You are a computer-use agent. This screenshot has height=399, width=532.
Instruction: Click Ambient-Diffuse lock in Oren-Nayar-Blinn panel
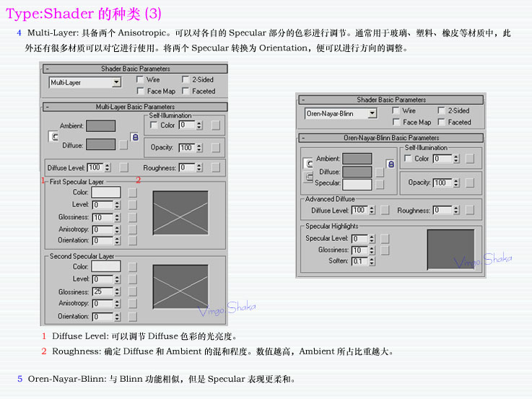(x=308, y=164)
